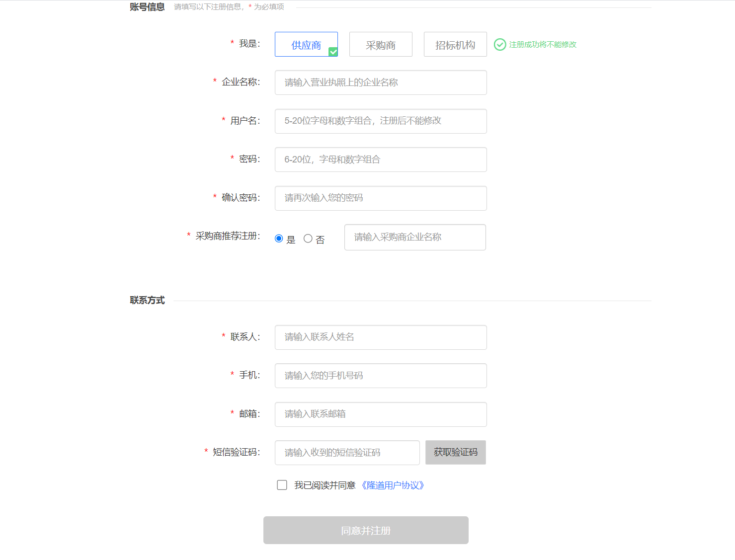Check the 我已阅读并同意 agreement checkbox
This screenshot has height=560, width=735.
(282, 485)
